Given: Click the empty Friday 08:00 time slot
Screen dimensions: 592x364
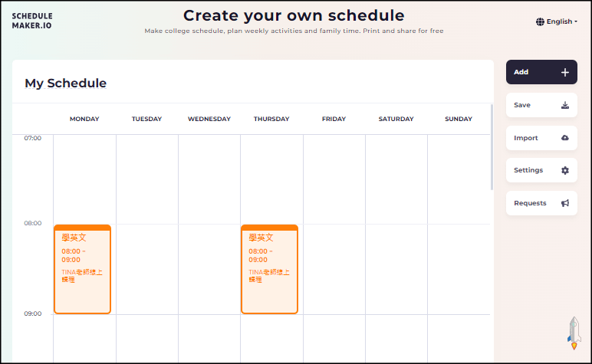Looking at the screenshot, I should [334, 268].
